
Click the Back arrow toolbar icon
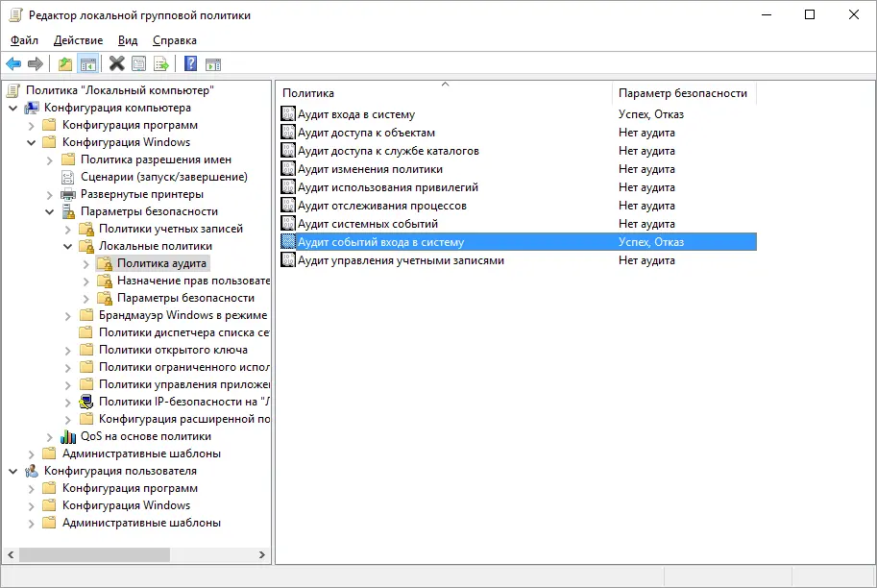13,64
